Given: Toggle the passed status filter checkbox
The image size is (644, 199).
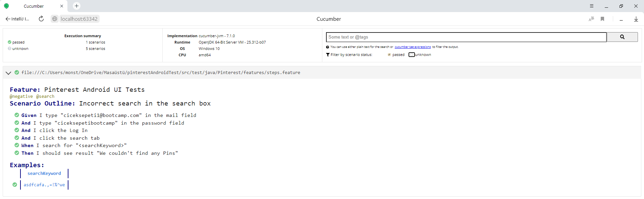Looking at the screenshot, I should (x=389, y=55).
